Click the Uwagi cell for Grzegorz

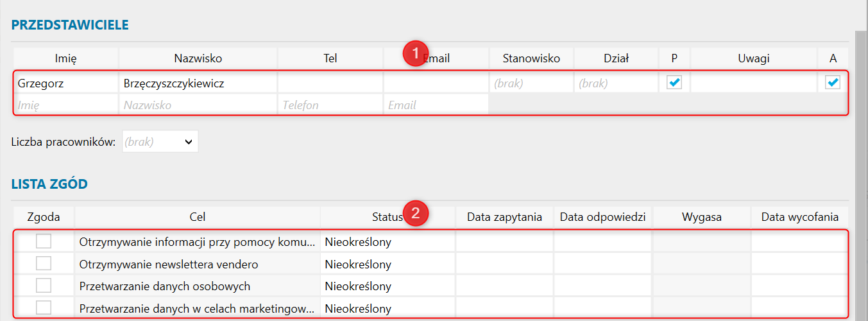click(x=753, y=83)
